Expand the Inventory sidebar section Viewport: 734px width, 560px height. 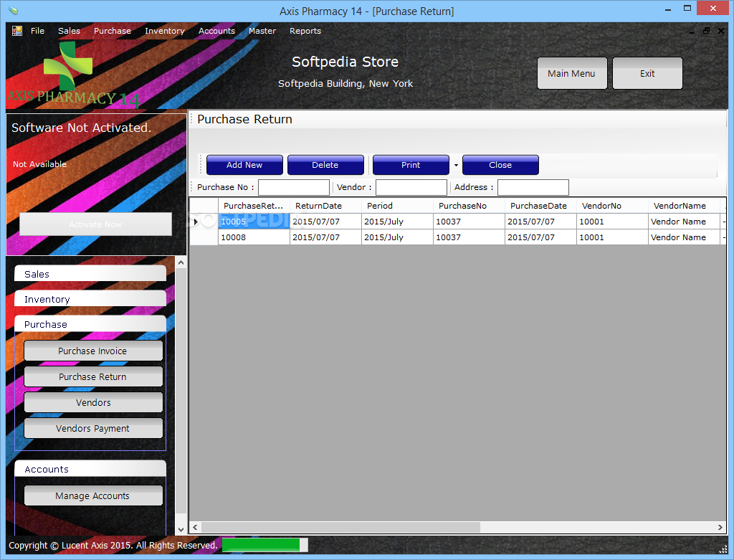click(x=90, y=299)
